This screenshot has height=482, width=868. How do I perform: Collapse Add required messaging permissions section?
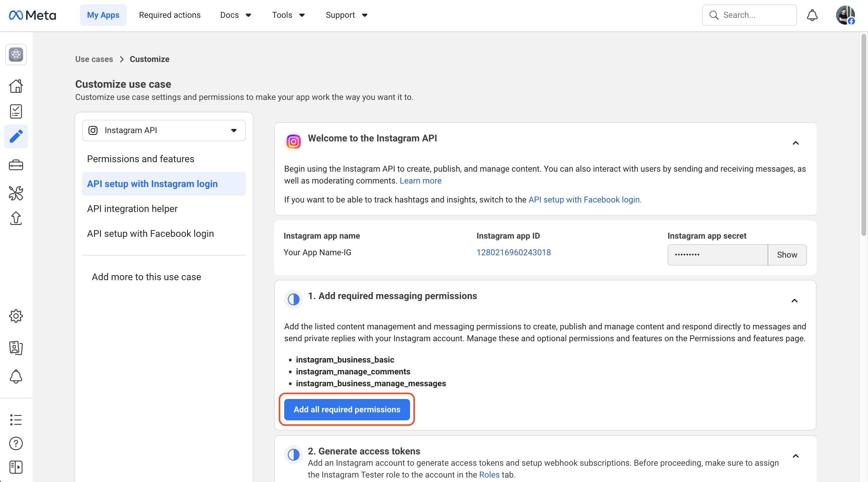click(795, 301)
